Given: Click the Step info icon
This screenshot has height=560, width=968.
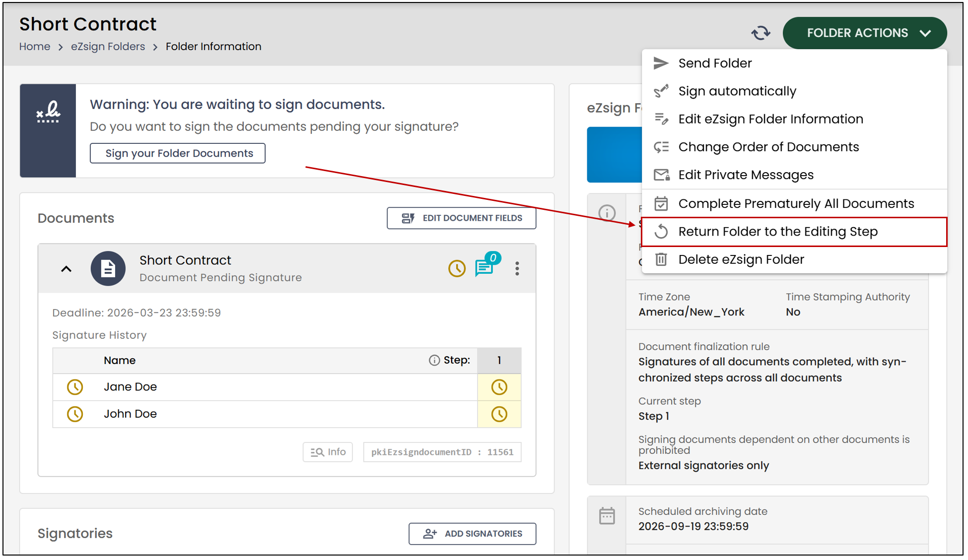Looking at the screenshot, I should (x=434, y=360).
